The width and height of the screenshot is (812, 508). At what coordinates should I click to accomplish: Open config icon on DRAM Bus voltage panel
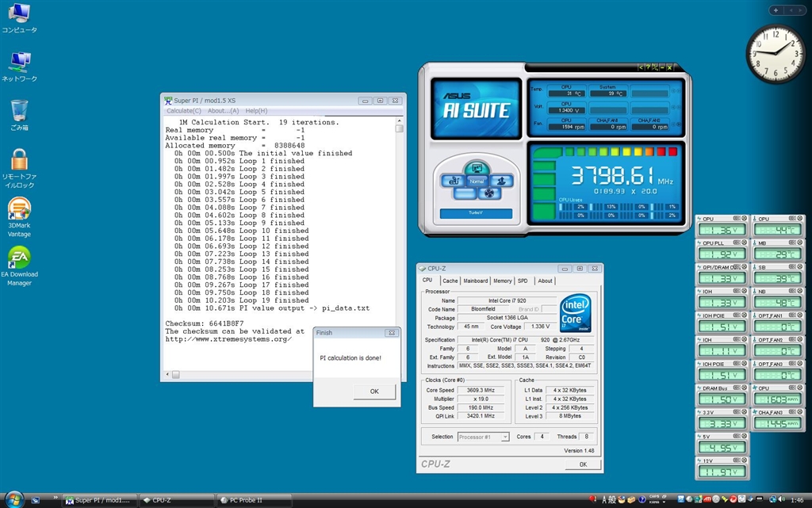coord(737,388)
